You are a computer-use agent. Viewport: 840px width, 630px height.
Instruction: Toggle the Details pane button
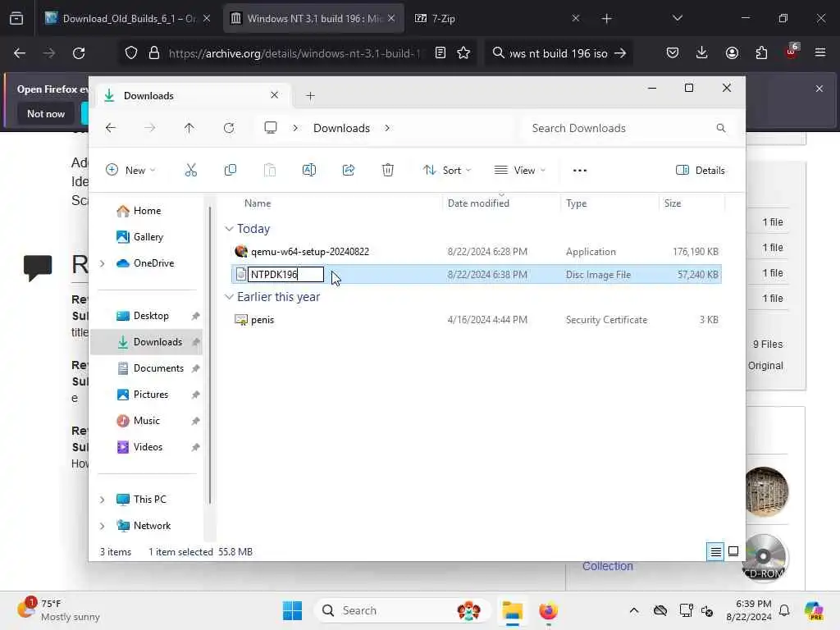701,171
